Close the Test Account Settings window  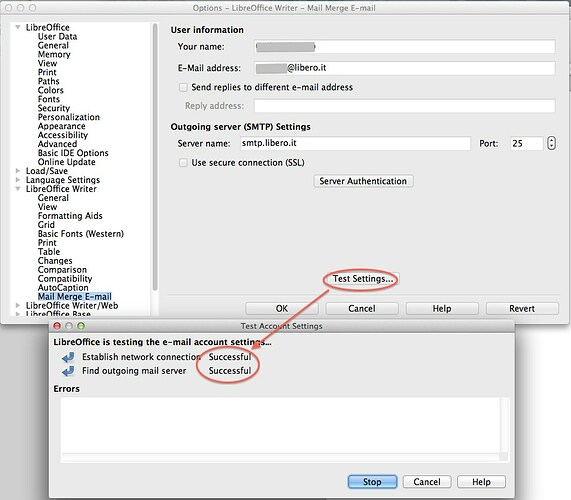coord(57,326)
